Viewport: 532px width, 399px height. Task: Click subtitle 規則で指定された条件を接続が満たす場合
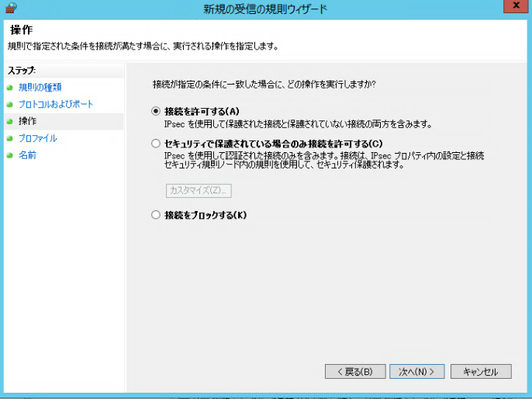143,46
